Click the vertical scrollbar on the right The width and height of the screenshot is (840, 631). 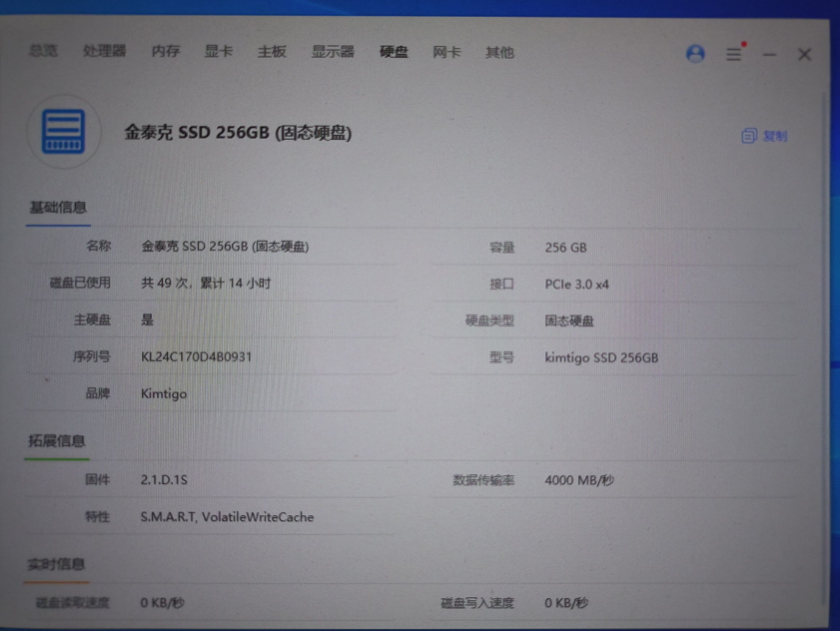823,347
